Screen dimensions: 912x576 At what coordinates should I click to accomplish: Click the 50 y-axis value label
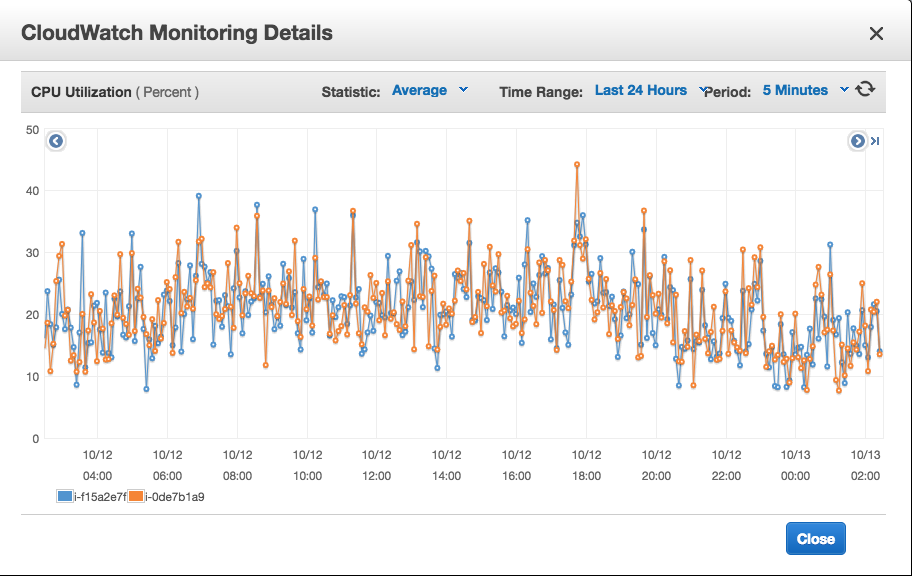(x=33, y=130)
